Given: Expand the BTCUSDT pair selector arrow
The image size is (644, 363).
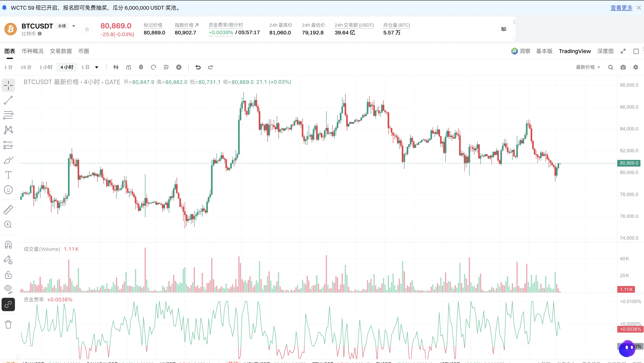Looking at the screenshot, I should (74, 26).
